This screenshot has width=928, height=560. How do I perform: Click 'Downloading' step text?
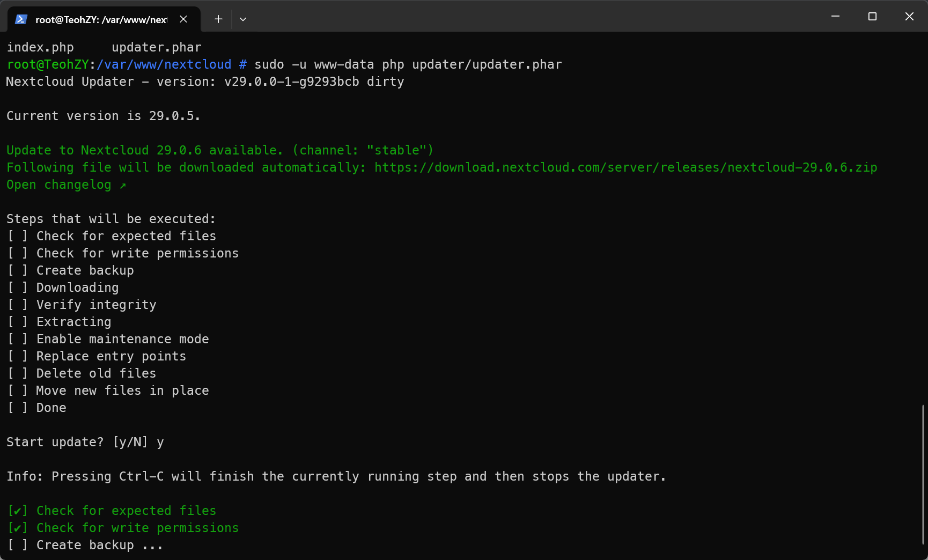[78, 288]
